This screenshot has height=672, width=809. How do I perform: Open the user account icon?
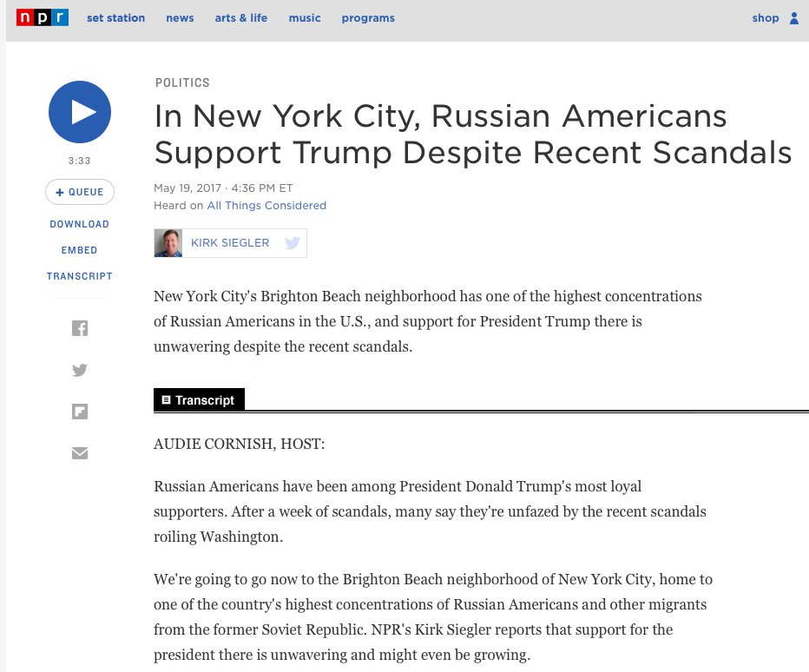pyautogui.click(x=794, y=18)
